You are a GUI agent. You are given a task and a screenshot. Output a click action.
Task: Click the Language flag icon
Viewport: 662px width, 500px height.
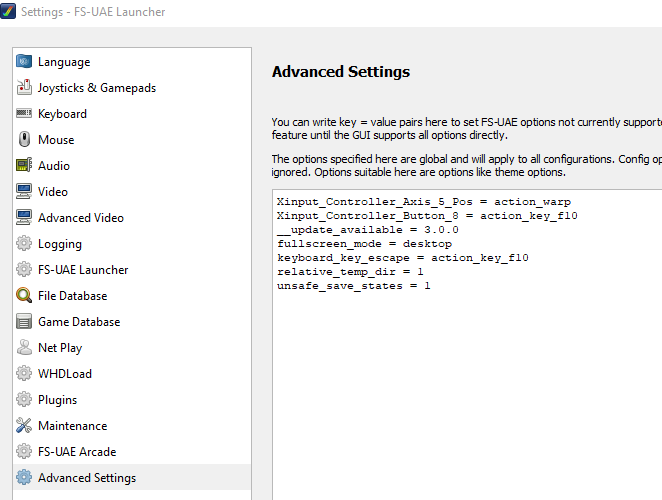(x=24, y=62)
